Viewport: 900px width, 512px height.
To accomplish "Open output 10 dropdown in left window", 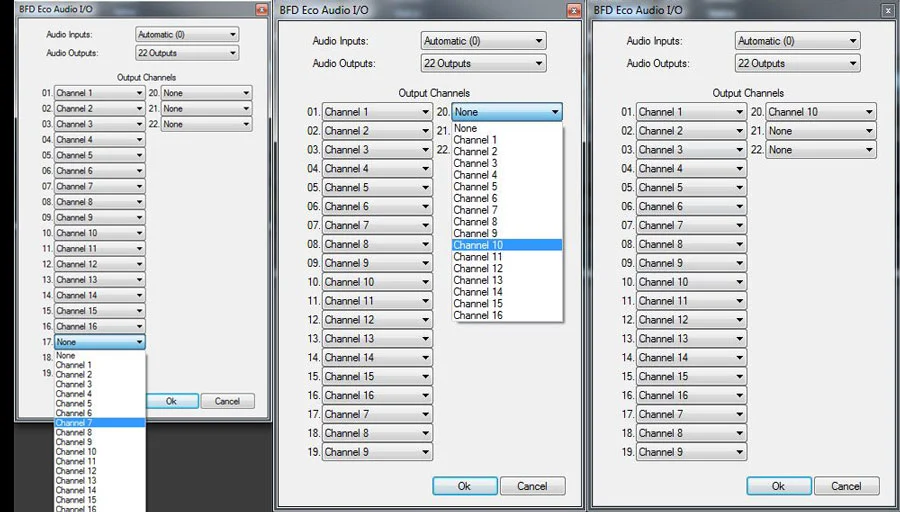I will [99, 233].
